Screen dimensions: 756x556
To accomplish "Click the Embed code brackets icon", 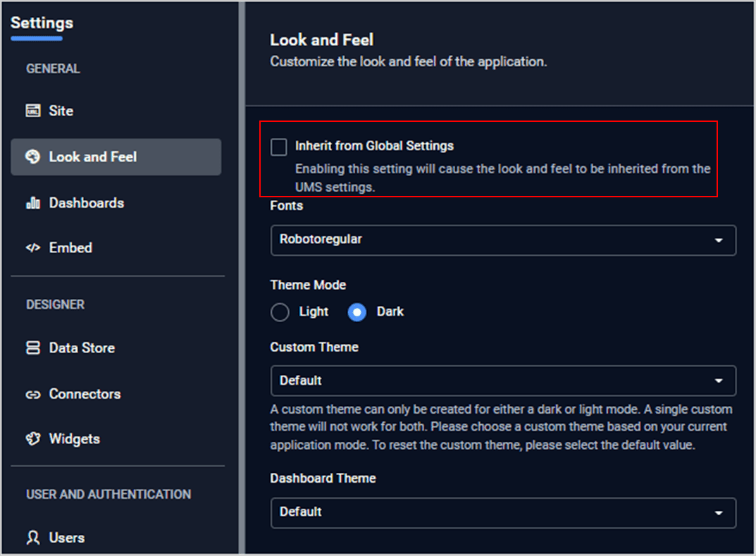I will tap(32, 248).
